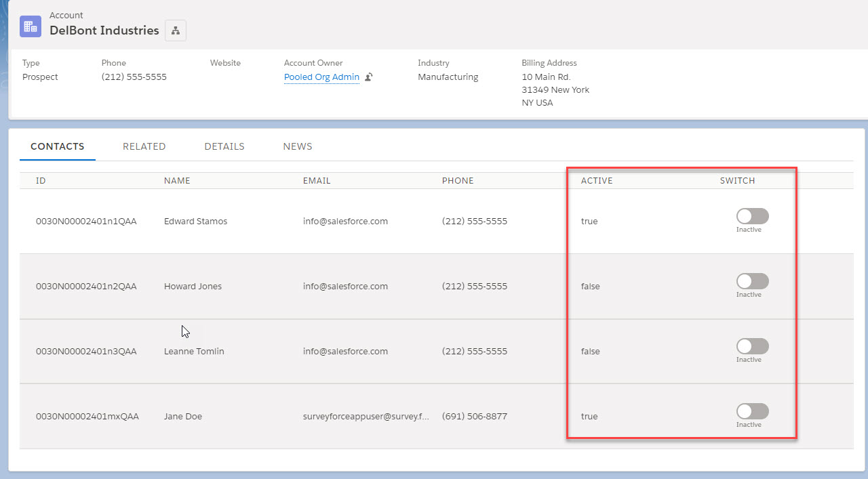Select the Edward Stamos name cell
The image size is (868, 479).
click(195, 222)
